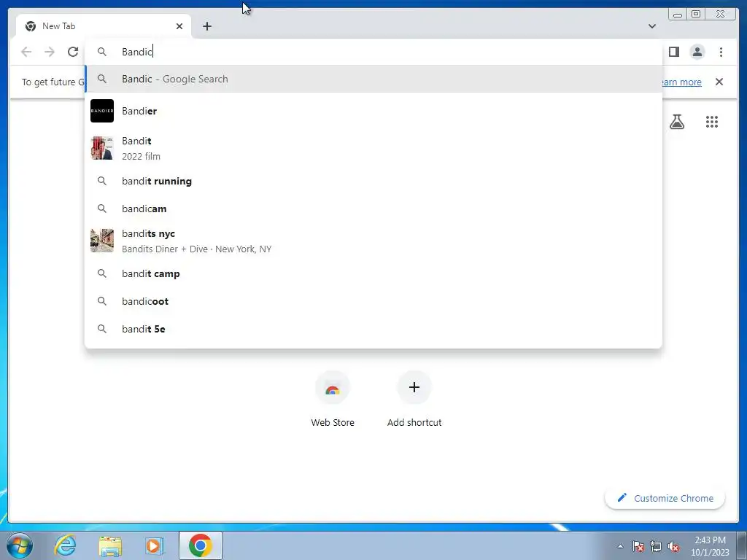
Task: Choose the 'Bandic - Google Search' suggestion
Action: pyautogui.click(x=373, y=79)
